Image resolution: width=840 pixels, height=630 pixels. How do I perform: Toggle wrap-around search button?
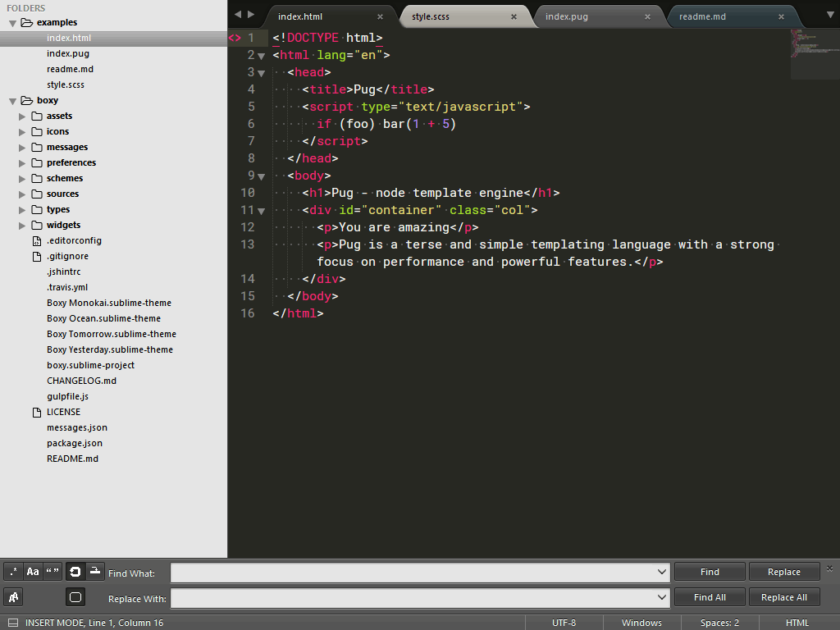[75, 572]
